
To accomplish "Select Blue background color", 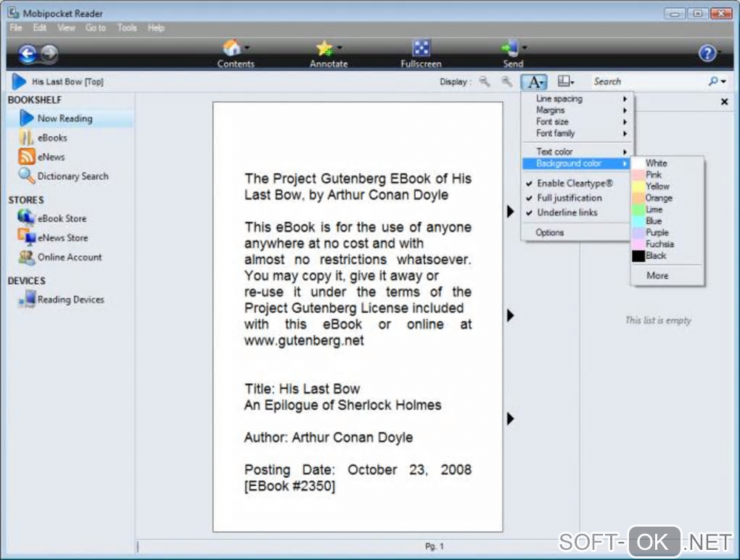I will pyautogui.click(x=667, y=221).
